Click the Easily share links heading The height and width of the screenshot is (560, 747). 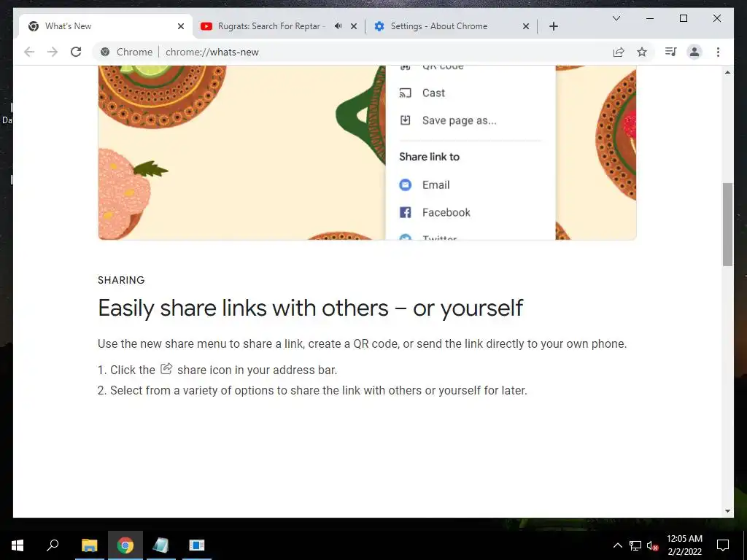pyautogui.click(x=311, y=308)
